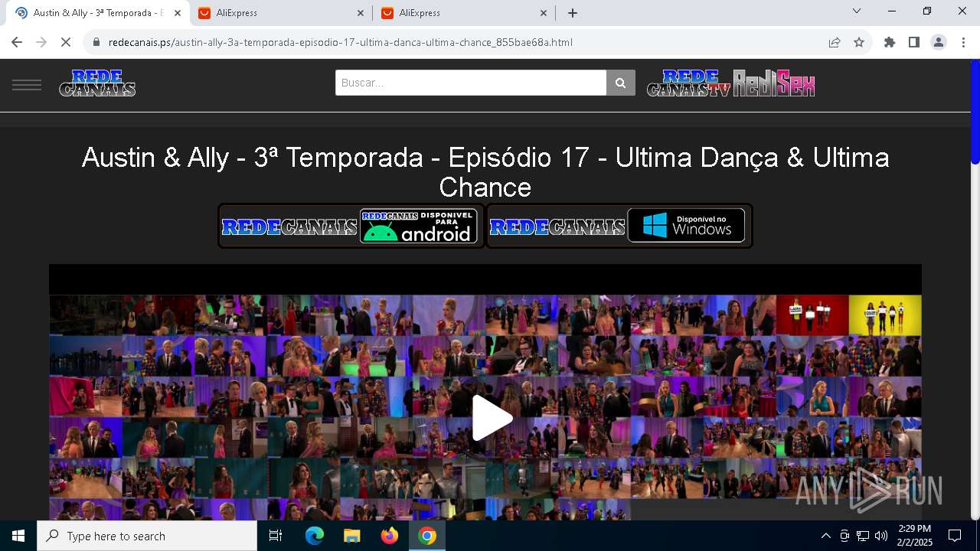Open the Extensions puzzle icon
Screen dimensions: 980x551
coord(890,42)
